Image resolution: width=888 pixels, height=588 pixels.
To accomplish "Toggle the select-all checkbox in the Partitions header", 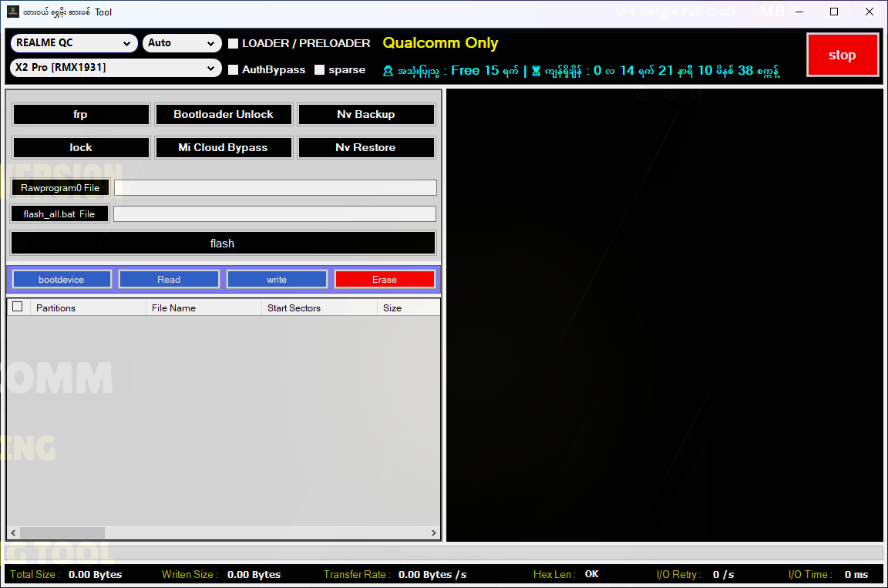I will (18, 307).
